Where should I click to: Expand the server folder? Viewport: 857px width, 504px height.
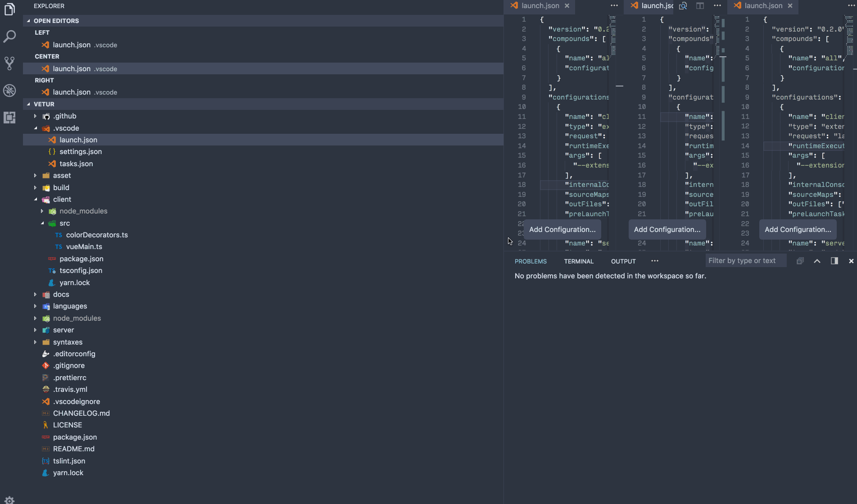(35, 330)
